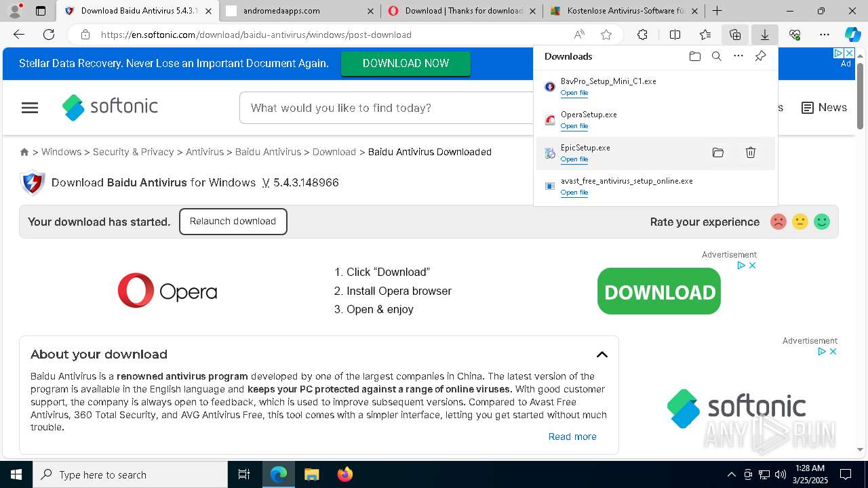Image resolution: width=868 pixels, height=488 pixels.
Task: Open a new browser tab
Action: (x=717, y=11)
